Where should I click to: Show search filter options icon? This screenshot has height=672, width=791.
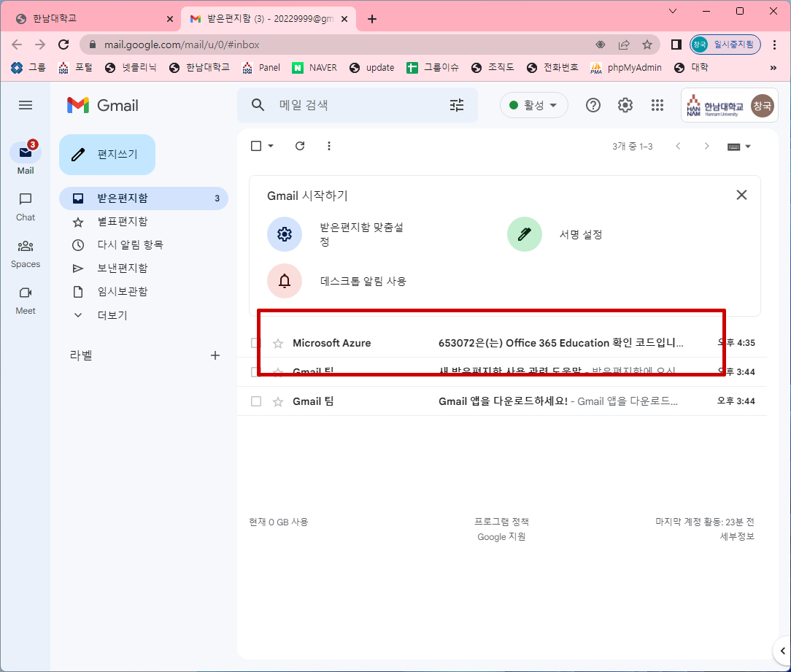click(x=457, y=105)
